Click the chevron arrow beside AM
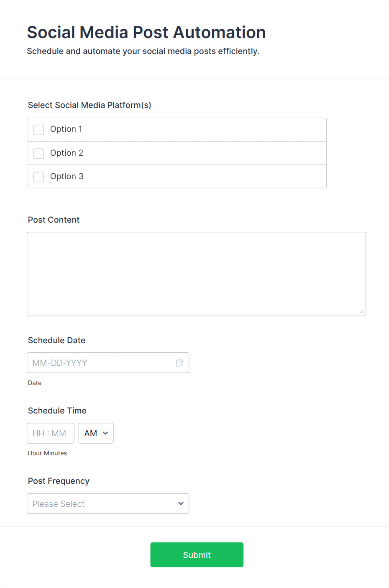 [105, 433]
